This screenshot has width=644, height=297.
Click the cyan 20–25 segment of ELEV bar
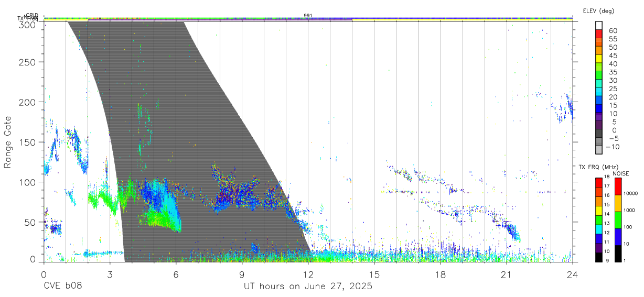point(599,92)
